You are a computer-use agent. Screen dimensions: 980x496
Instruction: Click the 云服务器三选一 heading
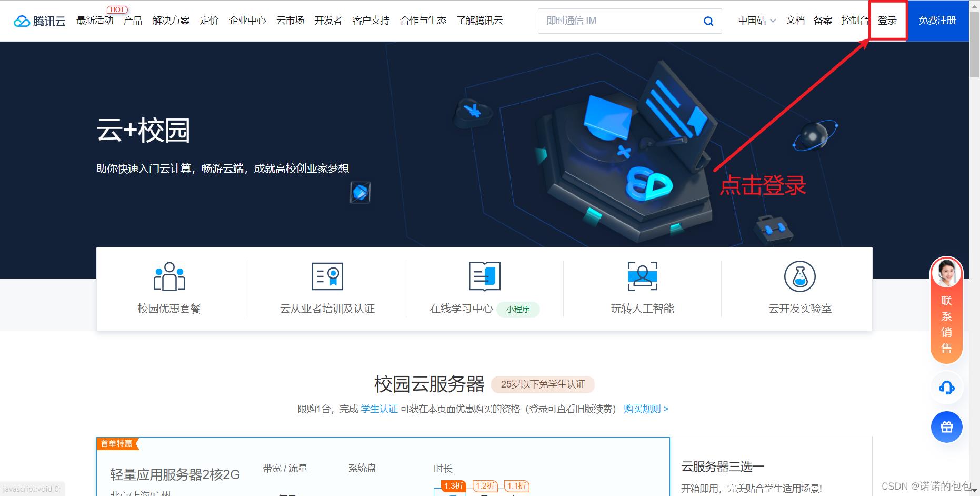click(x=723, y=467)
